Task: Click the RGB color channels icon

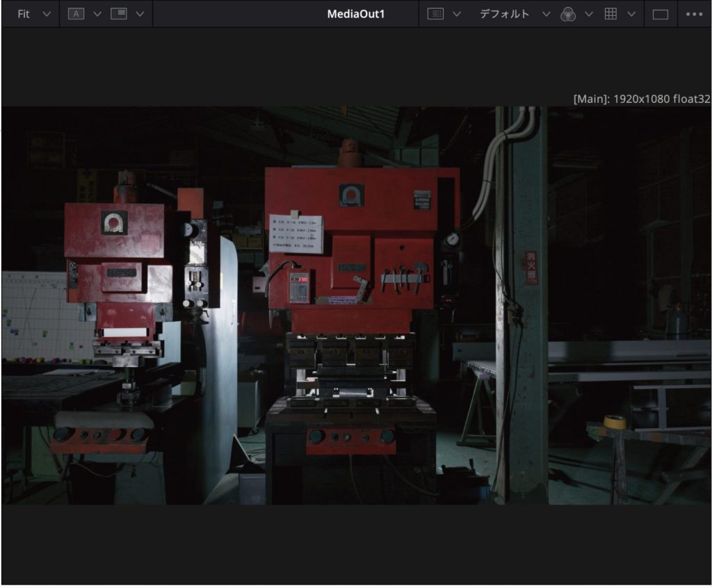Action: point(568,15)
